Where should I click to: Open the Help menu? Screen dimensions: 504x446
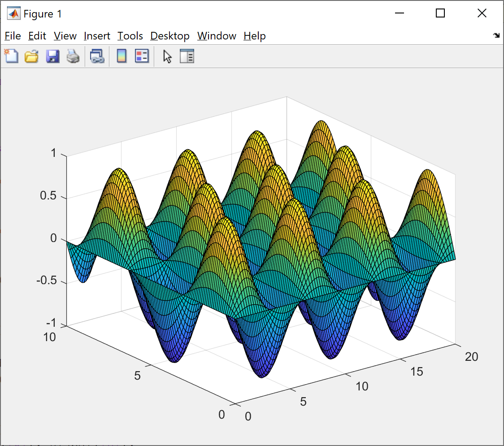(255, 36)
